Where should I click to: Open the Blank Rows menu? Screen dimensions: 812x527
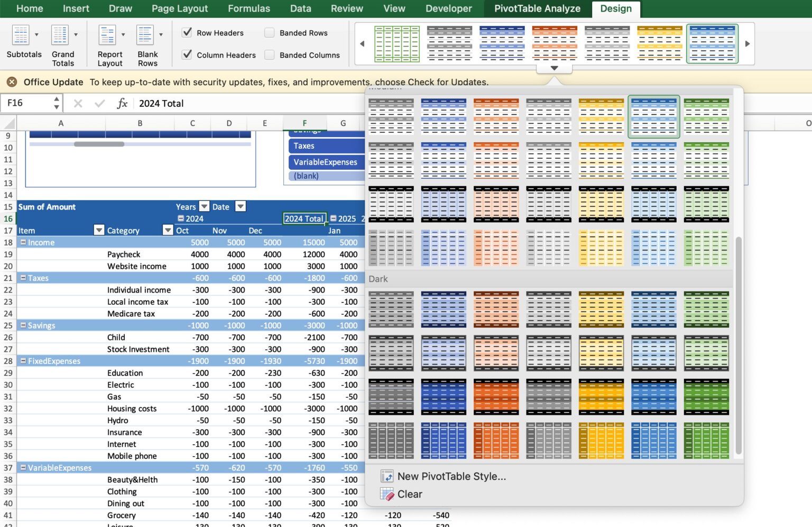(148, 46)
